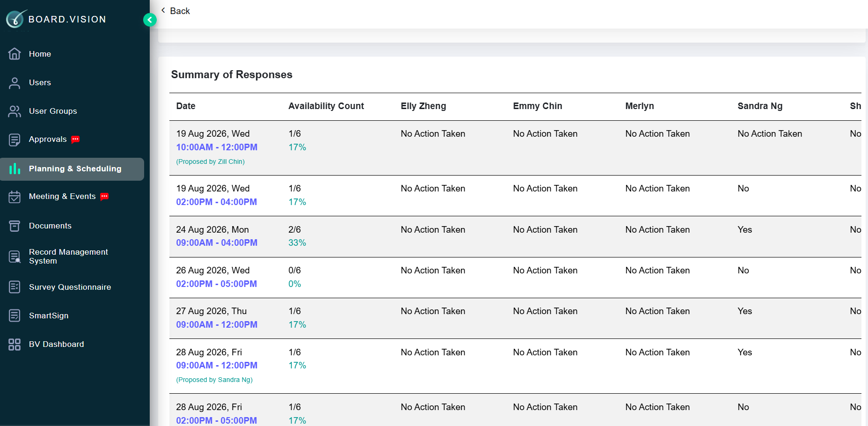Click the Approvals document icon
This screenshot has width=868, height=426.
[15, 140]
